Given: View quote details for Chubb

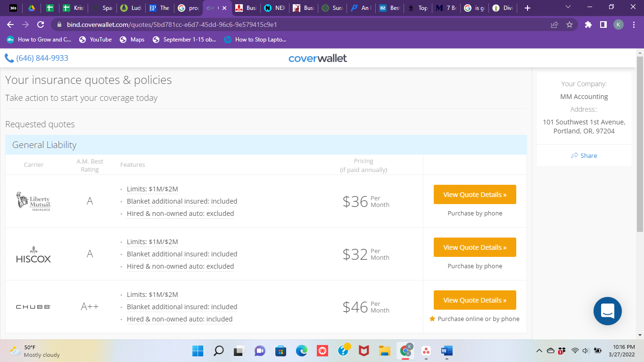Looking at the screenshot, I should pos(475,300).
